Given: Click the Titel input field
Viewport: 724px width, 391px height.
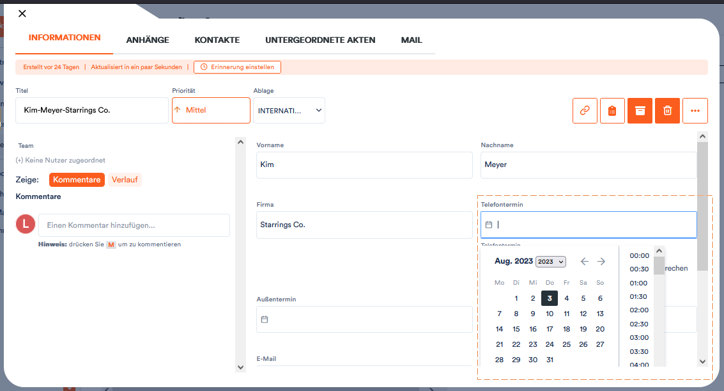Looking at the screenshot, I should 92,110.
